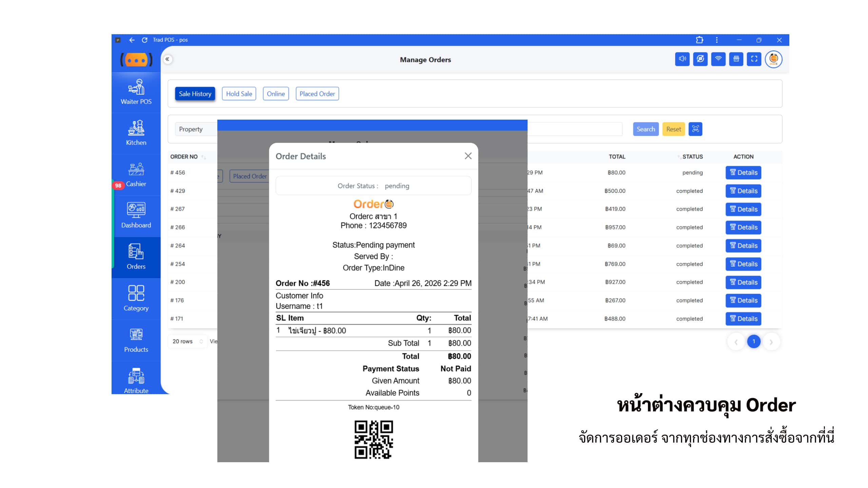Image resolution: width=868 pixels, height=488 pixels.
Task: Open the Kitchen view in sidebar
Action: point(136,133)
